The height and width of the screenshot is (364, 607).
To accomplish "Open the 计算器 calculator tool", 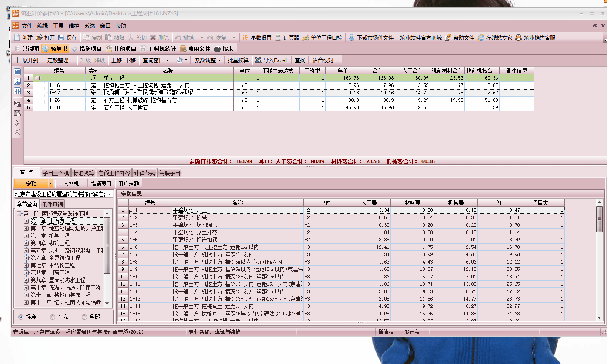I will point(279,38).
